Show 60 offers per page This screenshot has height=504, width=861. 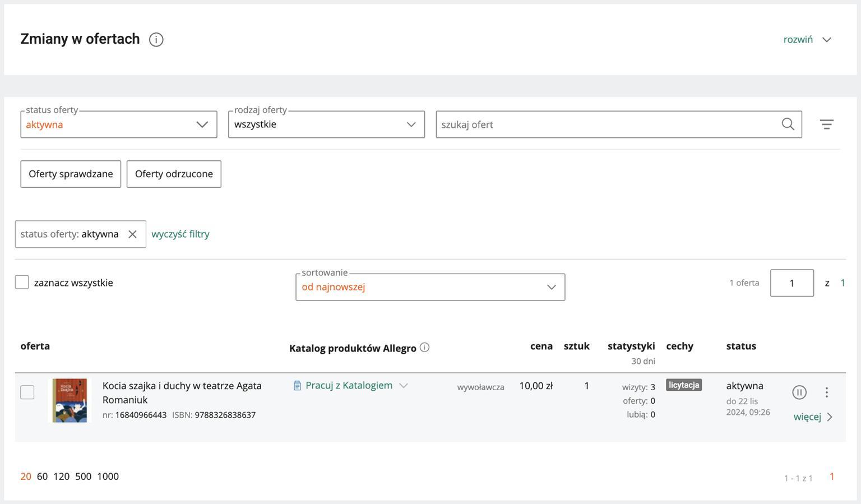click(x=42, y=477)
